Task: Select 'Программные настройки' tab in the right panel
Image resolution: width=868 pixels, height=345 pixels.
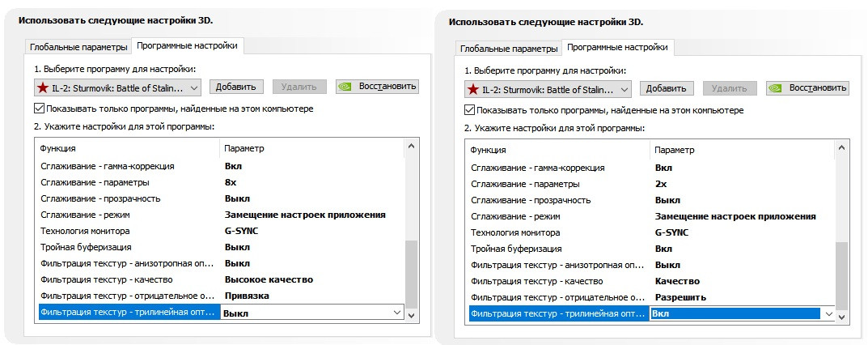Action: 618,48
